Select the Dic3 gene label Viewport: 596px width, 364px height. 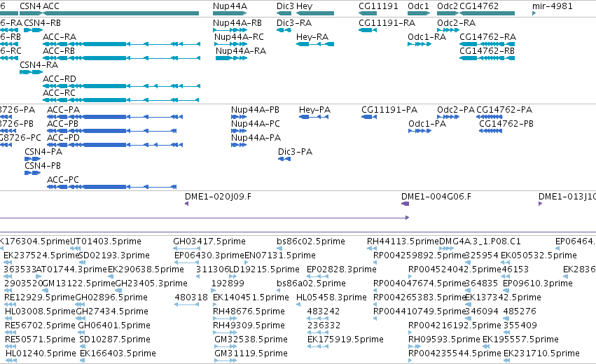tap(285, 6)
